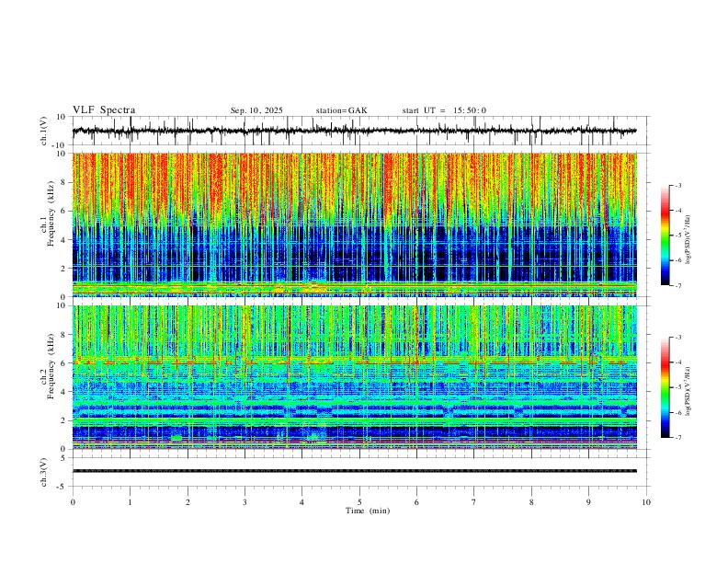Viewport: 728px width, 563px height.
Task: Click the lower color bar's log(PSD) label
Action: (x=688, y=391)
